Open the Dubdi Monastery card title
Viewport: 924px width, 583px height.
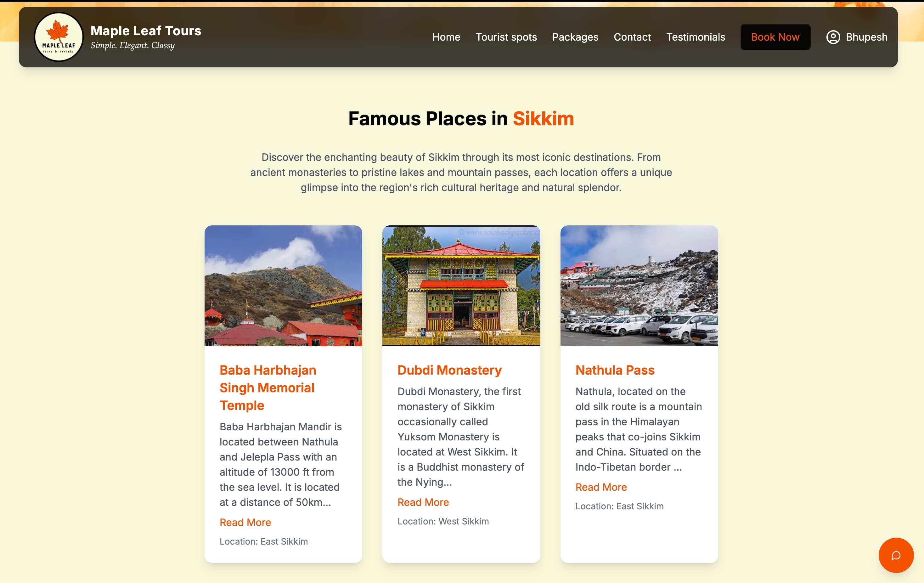point(449,370)
